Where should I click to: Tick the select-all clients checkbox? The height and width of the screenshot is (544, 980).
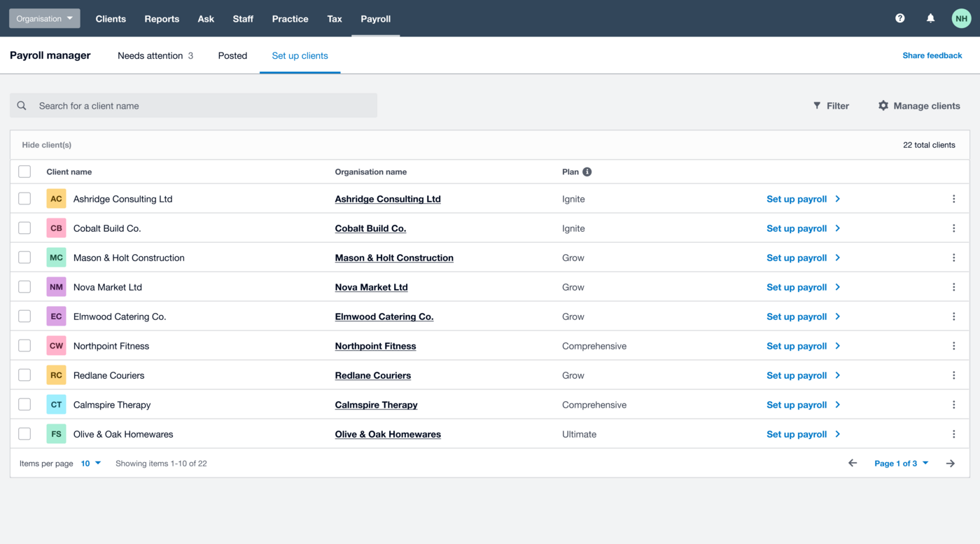click(x=24, y=172)
